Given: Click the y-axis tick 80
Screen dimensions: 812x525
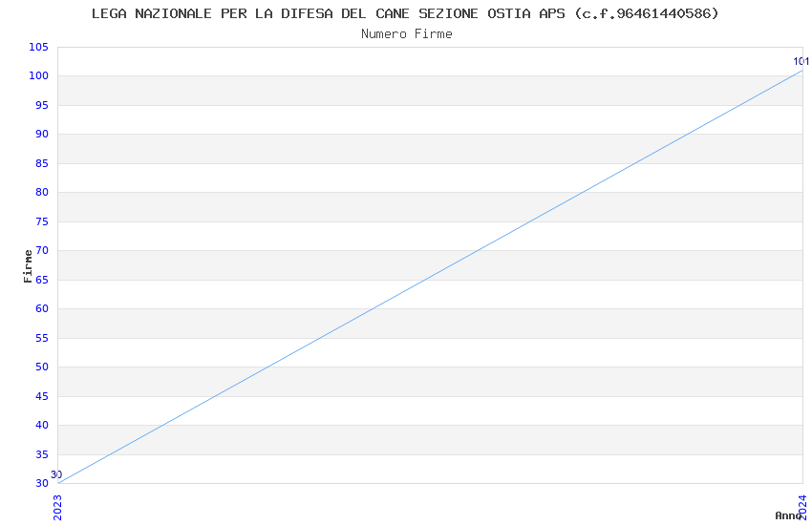Looking at the screenshot, I should 41,192.
